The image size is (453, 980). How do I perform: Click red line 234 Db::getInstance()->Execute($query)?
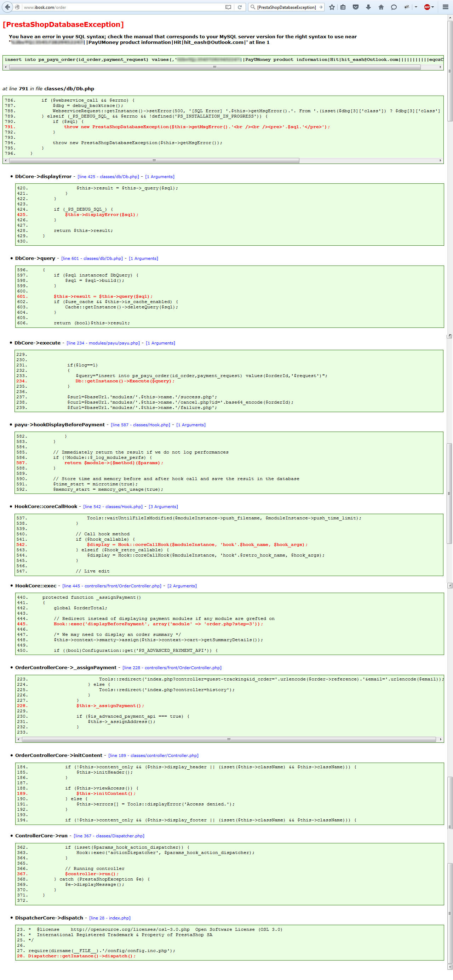point(125,381)
